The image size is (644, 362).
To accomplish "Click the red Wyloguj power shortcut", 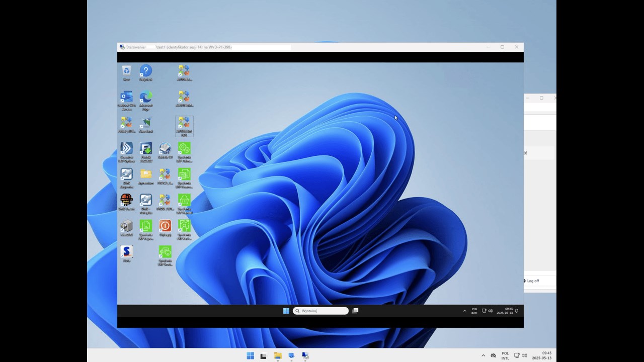I will click(165, 228).
